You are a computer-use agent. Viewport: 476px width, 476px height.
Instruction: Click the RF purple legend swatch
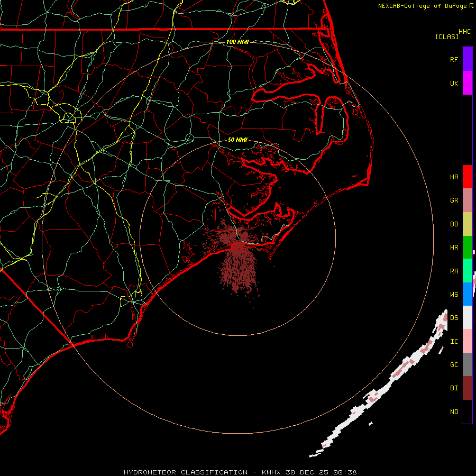point(467,59)
